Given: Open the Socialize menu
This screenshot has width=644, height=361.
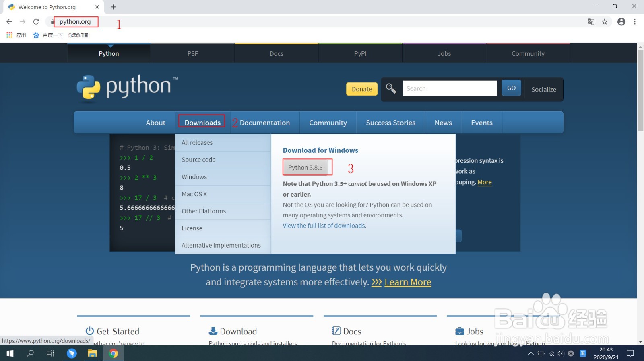Looking at the screenshot, I should [544, 89].
